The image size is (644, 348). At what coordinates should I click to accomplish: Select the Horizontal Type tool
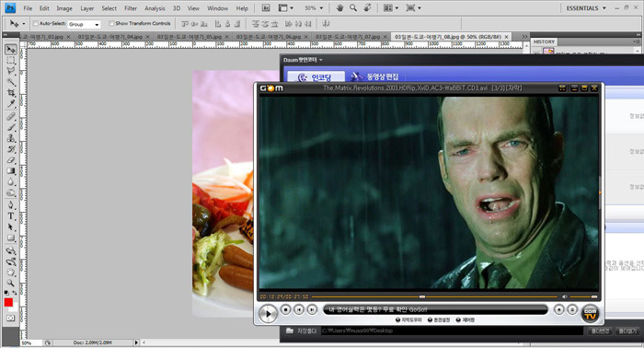pos(11,215)
